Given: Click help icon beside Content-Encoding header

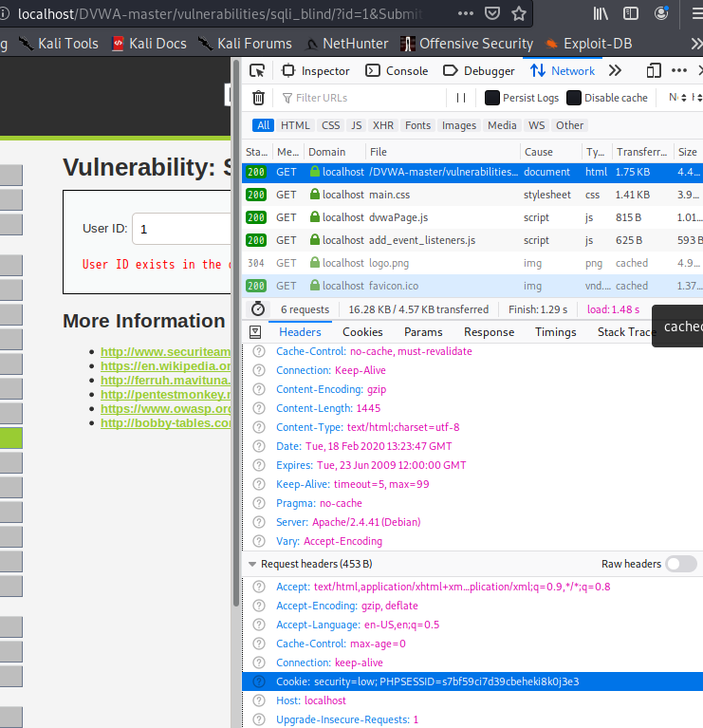Looking at the screenshot, I should point(259,389).
